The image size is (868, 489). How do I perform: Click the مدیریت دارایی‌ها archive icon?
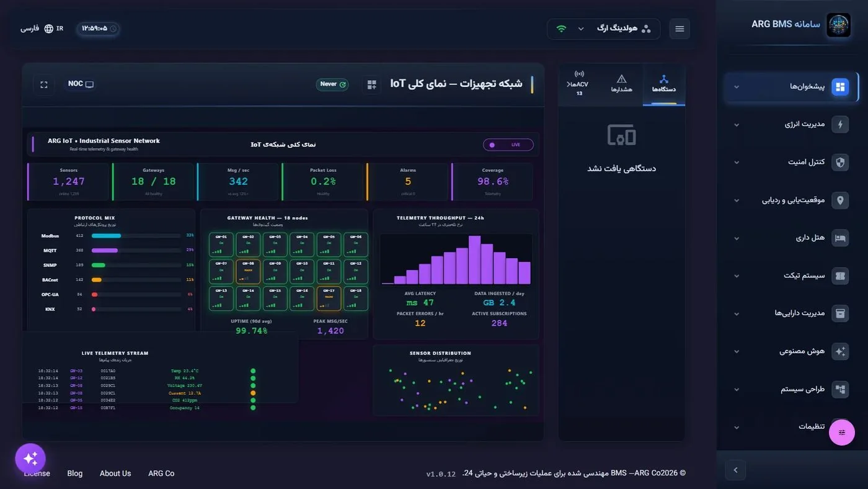[840, 313]
